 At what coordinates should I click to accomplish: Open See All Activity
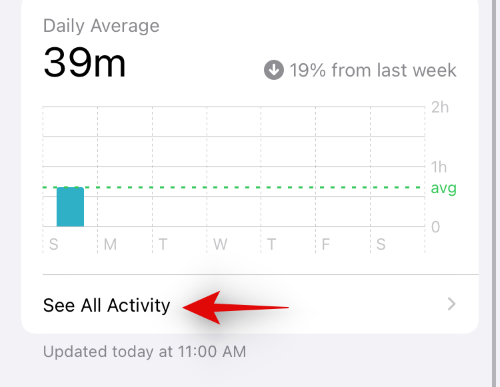click(250, 305)
